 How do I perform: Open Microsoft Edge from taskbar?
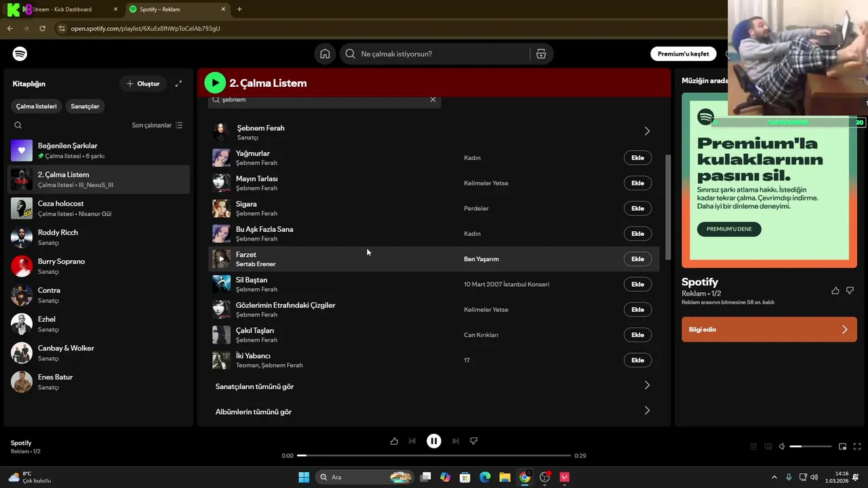pos(485,477)
